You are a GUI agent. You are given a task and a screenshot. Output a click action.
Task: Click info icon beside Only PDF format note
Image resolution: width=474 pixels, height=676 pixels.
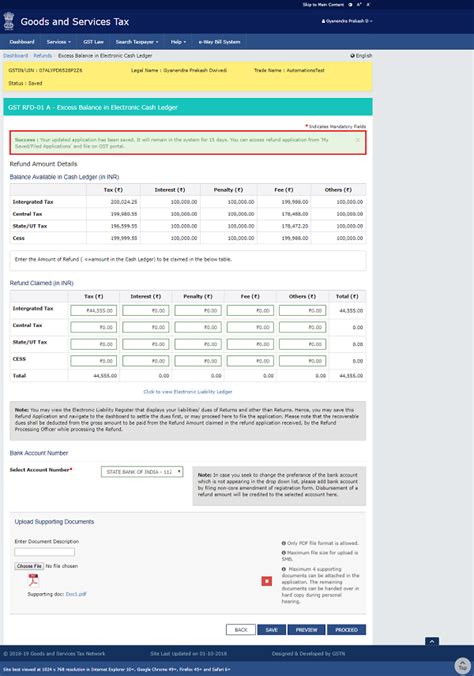click(284, 543)
